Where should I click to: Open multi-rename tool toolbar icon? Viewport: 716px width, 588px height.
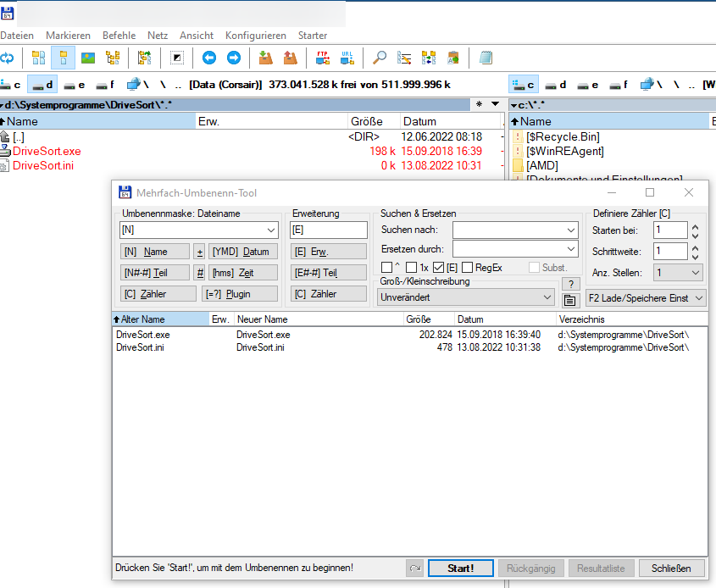coord(404,58)
